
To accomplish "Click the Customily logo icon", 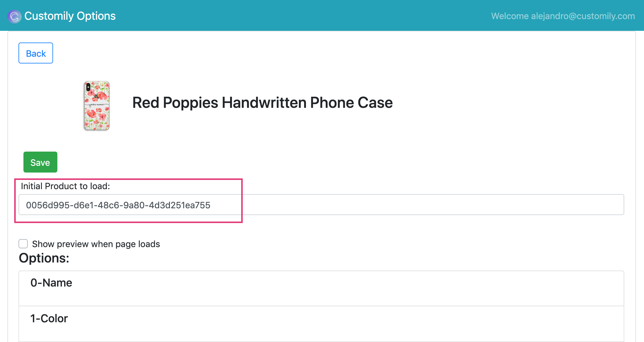I will coord(14,16).
